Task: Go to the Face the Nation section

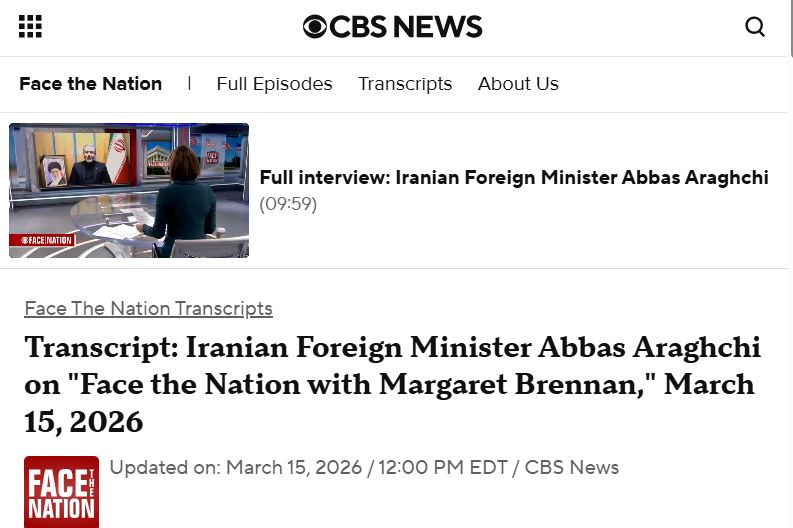Action: (90, 84)
